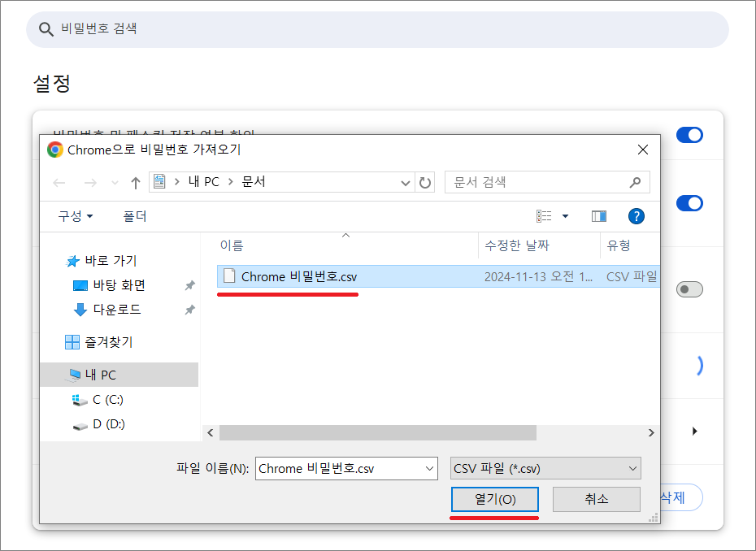The image size is (756, 551).
Task: Sort by the 수정한 날짜 column header
Action: 517,245
